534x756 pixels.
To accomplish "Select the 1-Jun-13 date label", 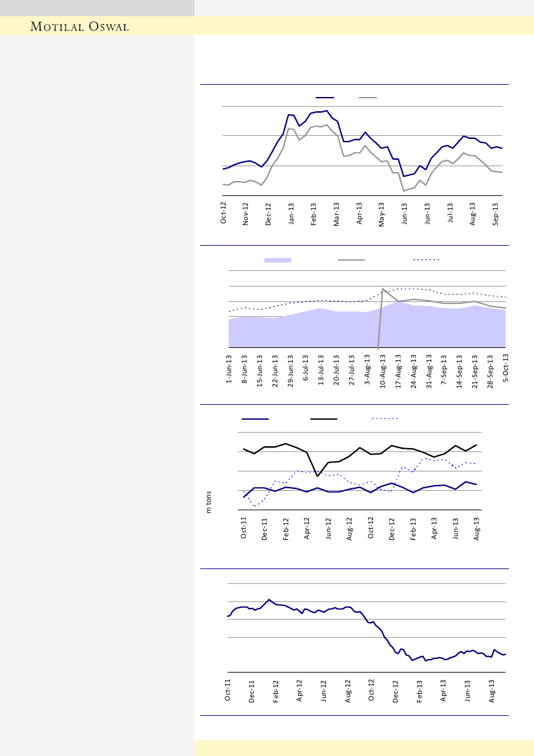I will pyautogui.click(x=229, y=371).
